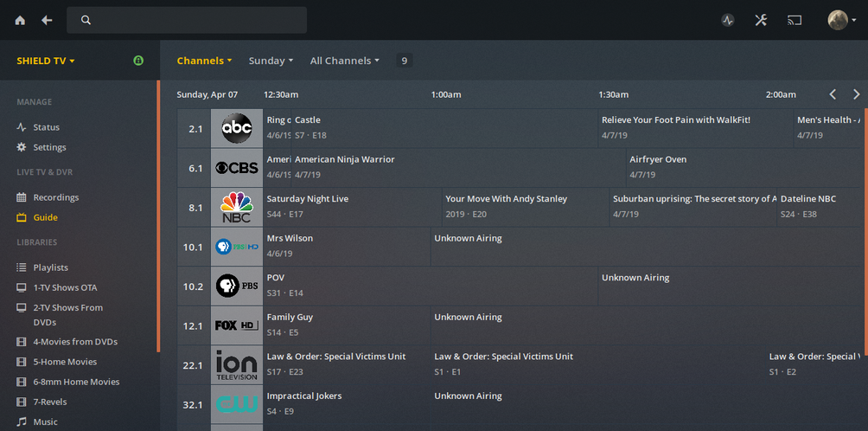Open the Mrs Wilson listing
This screenshot has height=431, width=868.
tap(347, 247)
